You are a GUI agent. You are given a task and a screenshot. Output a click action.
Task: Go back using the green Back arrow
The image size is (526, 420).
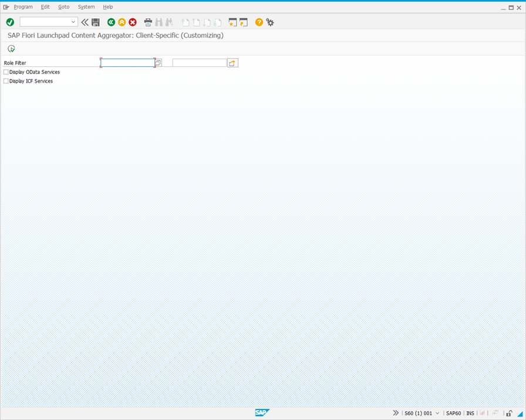[x=111, y=22]
